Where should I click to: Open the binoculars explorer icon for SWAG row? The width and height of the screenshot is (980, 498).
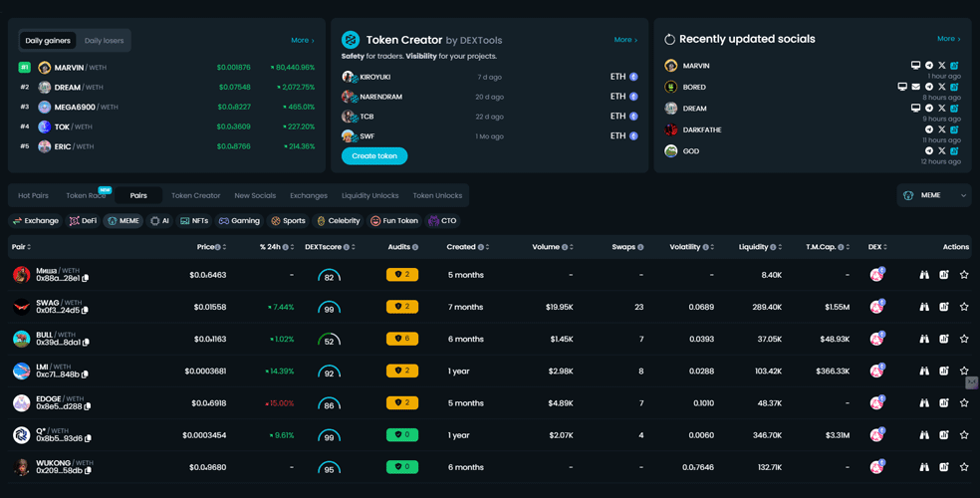click(924, 307)
